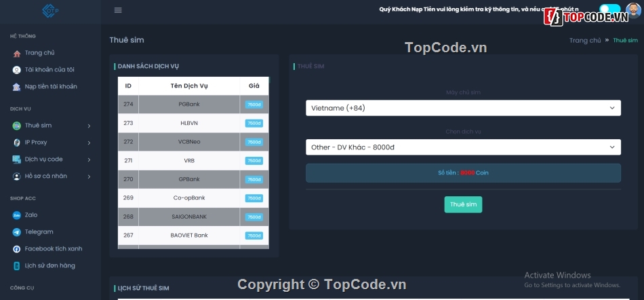Click the Lịch sử đơn hàng icon
The image size is (644, 300).
point(16,266)
